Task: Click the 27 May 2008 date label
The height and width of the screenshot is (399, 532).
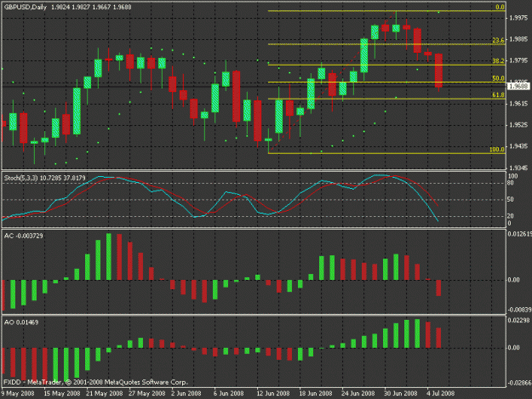Action: tap(147, 394)
